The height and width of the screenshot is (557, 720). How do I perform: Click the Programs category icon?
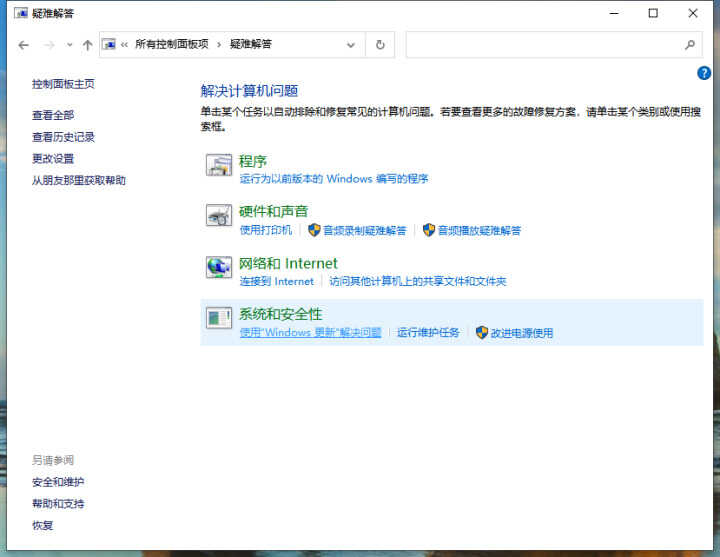(x=219, y=165)
